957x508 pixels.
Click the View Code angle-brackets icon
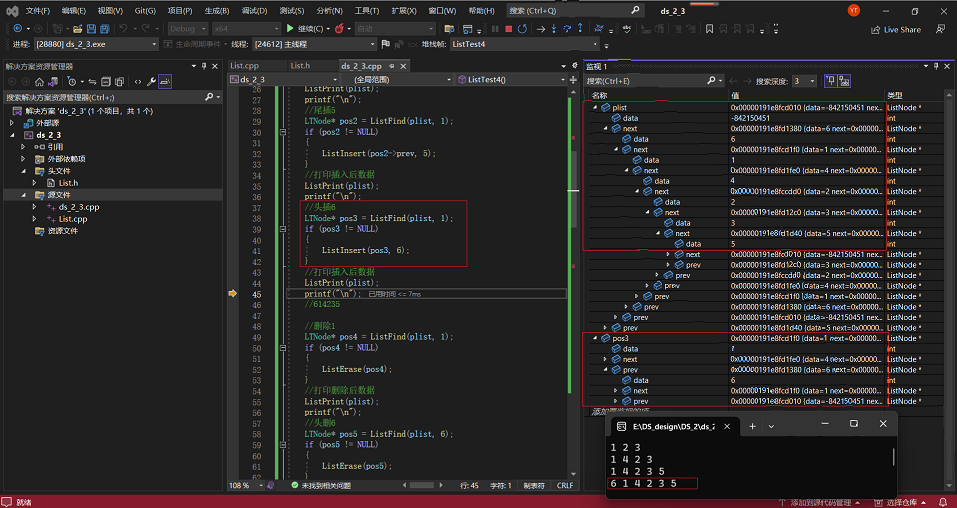pos(138,82)
